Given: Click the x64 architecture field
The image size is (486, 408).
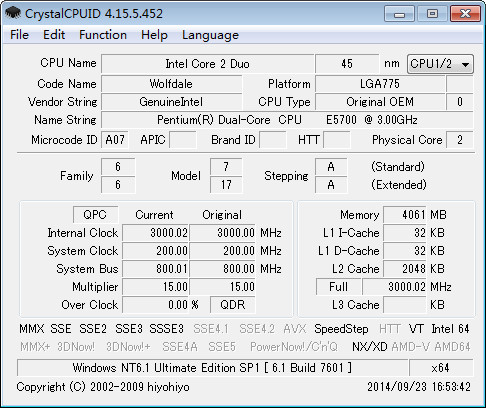Looking at the screenshot, I should click(441, 368).
